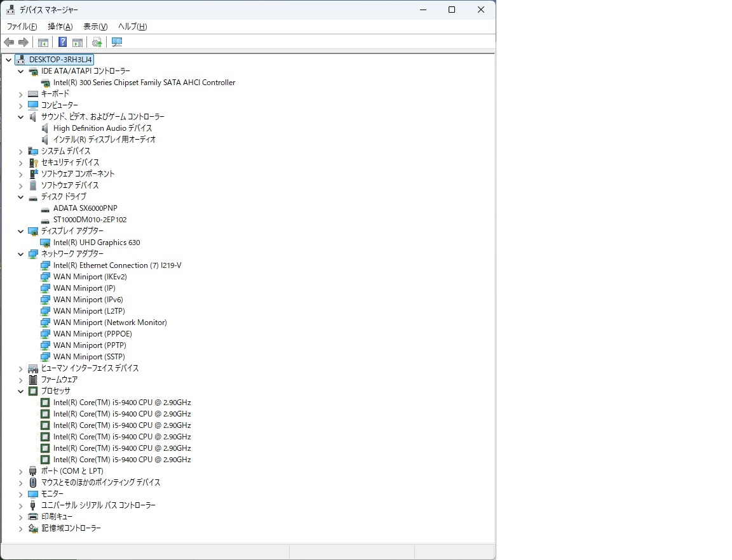Toggle the show/hide action pane icon
Screen dimensions: 732x560
coord(78,43)
